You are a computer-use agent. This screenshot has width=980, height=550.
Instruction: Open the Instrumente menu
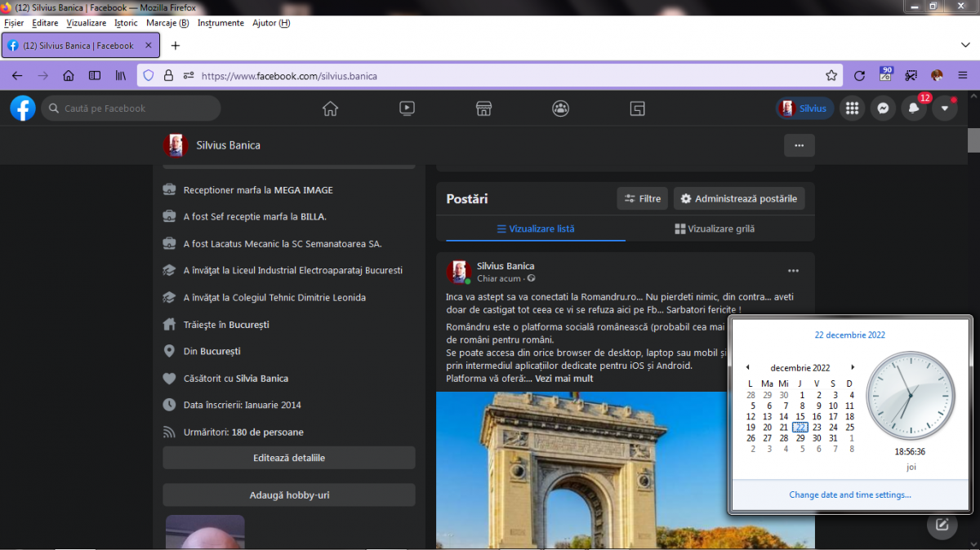point(220,23)
